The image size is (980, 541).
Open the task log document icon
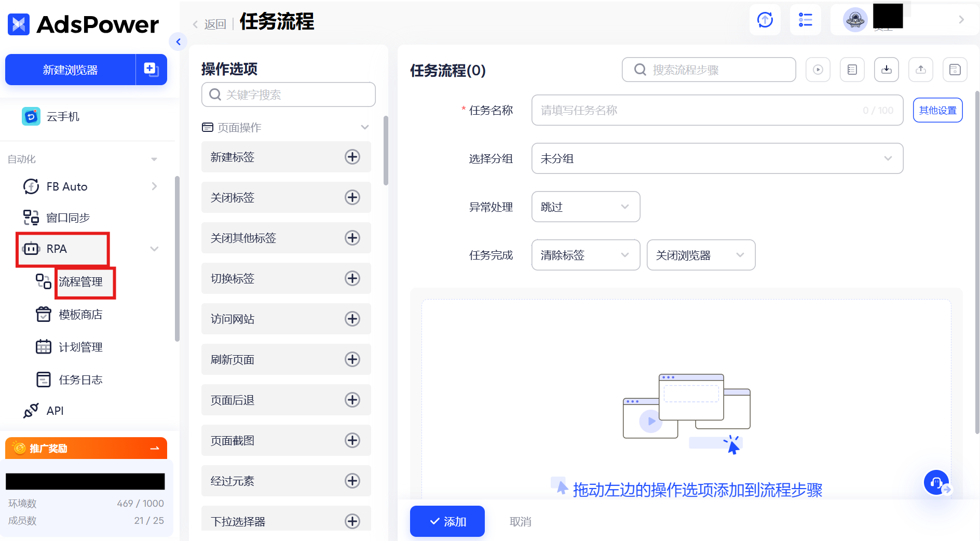click(852, 70)
